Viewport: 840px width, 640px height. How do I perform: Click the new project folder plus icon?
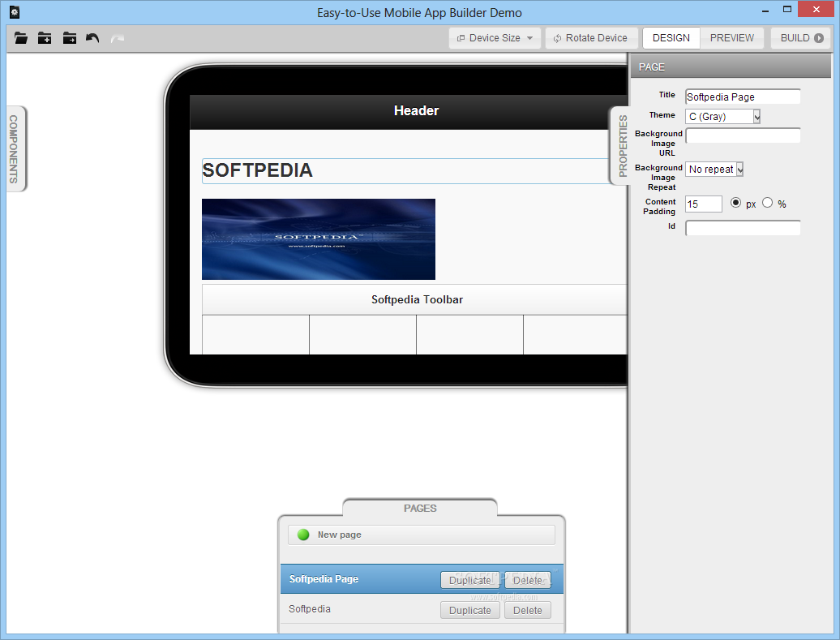pyautogui.click(x=45, y=38)
